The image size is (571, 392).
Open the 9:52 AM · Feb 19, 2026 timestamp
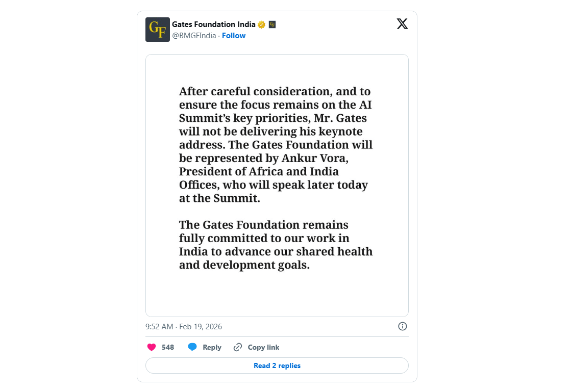click(184, 327)
